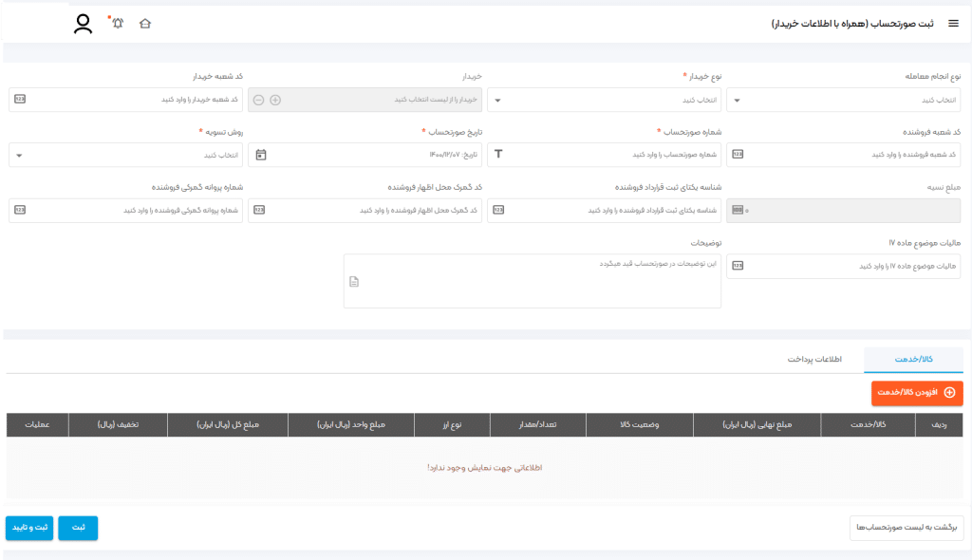Click the plus icon in the خریدار field

click(275, 99)
